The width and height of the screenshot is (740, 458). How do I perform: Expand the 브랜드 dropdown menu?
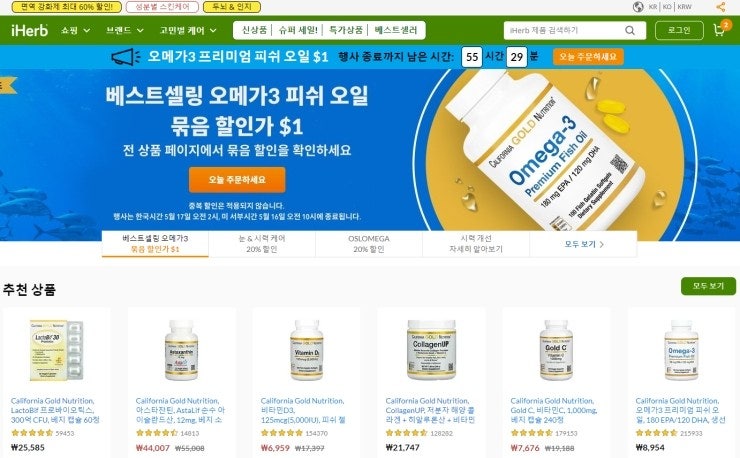click(x=125, y=30)
